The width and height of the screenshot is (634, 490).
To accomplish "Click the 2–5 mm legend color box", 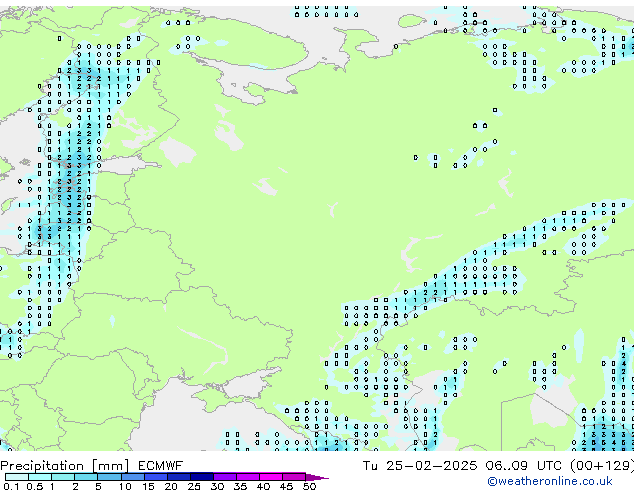I will 86,477.
